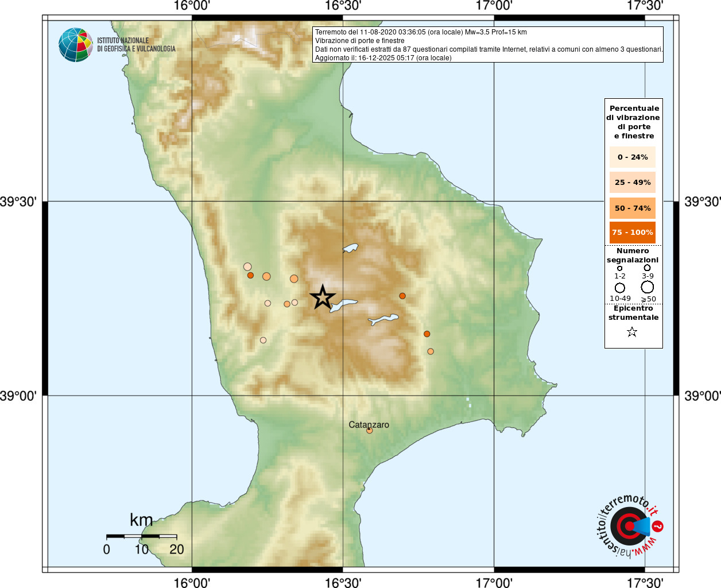Click the haisentitoilterremoto.it logo

click(630, 526)
